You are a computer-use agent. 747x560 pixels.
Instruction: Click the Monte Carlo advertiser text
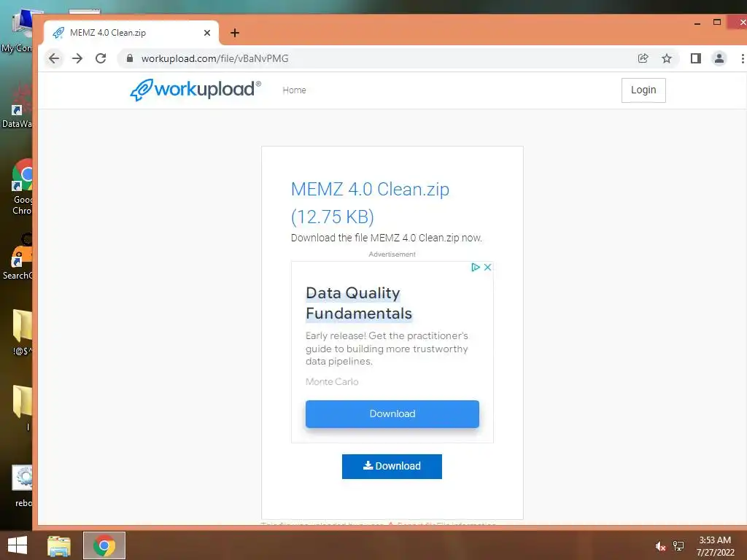pyautogui.click(x=332, y=381)
